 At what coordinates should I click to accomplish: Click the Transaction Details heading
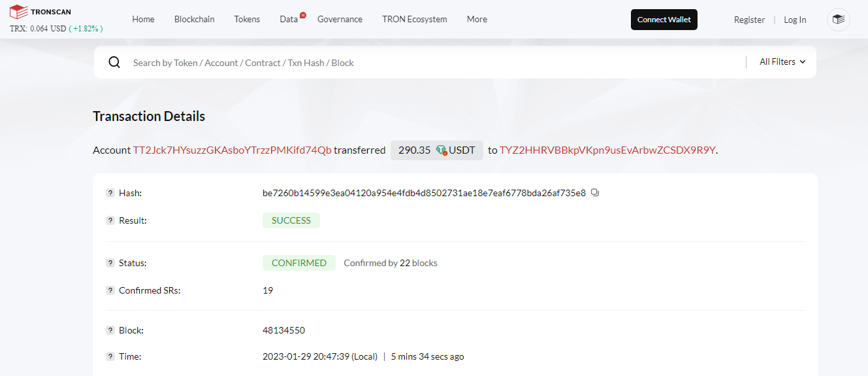tap(149, 116)
